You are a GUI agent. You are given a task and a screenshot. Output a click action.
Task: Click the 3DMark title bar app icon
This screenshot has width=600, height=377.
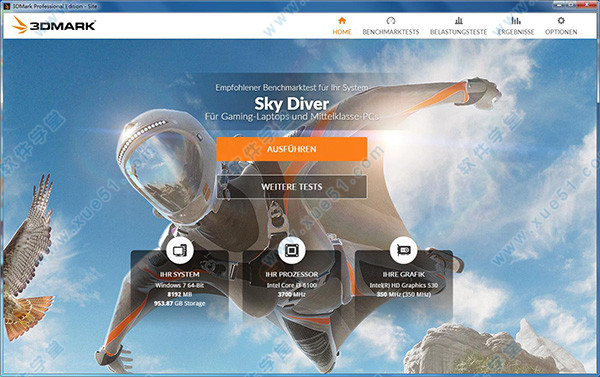point(7,6)
